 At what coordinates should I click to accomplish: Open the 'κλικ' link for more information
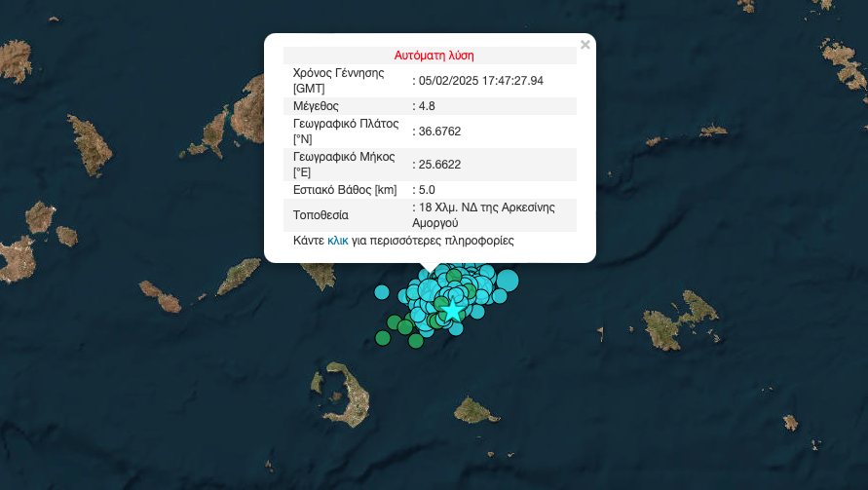(x=338, y=240)
